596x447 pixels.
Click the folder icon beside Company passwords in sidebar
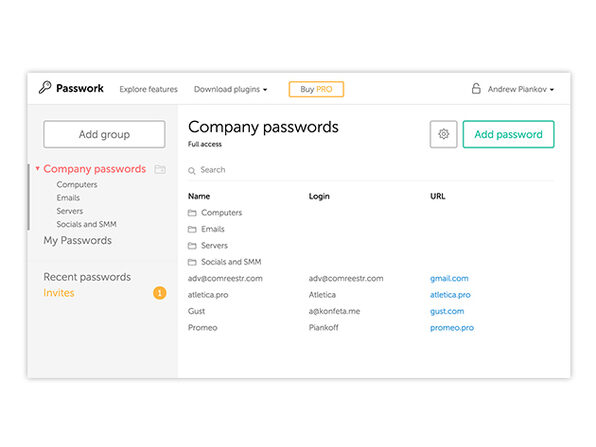tap(160, 169)
